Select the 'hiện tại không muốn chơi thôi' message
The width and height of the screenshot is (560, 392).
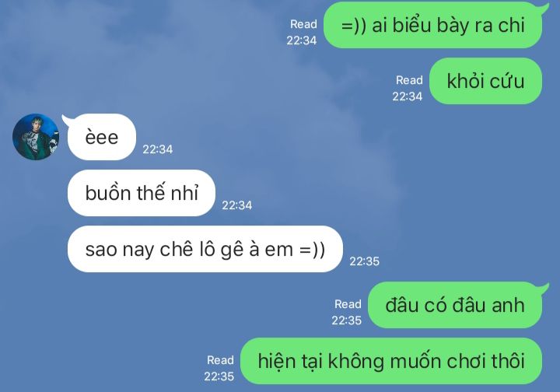tap(391, 361)
